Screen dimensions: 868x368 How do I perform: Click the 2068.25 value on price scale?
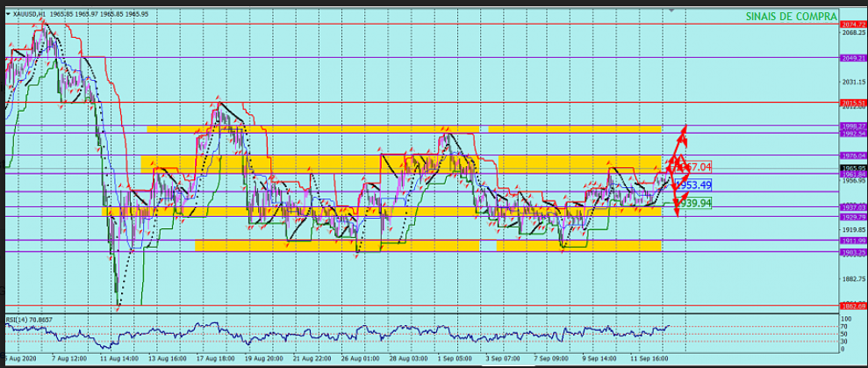tap(853, 32)
